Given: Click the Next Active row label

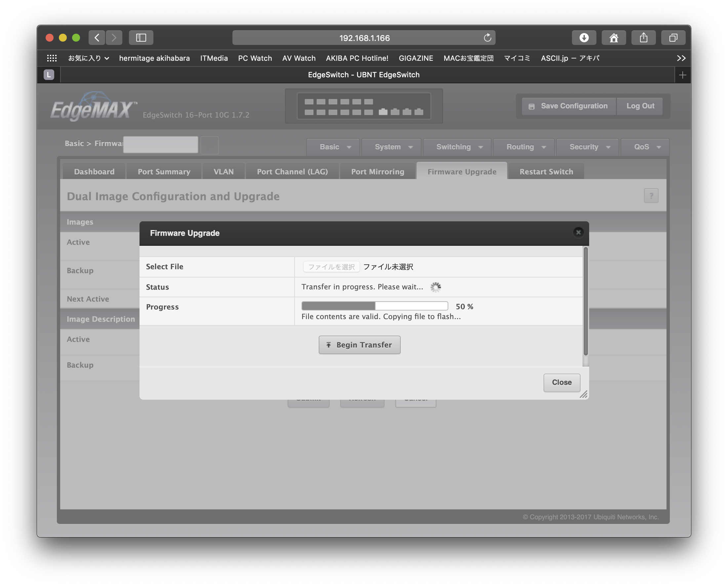Looking at the screenshot, I should coord(88,299).
